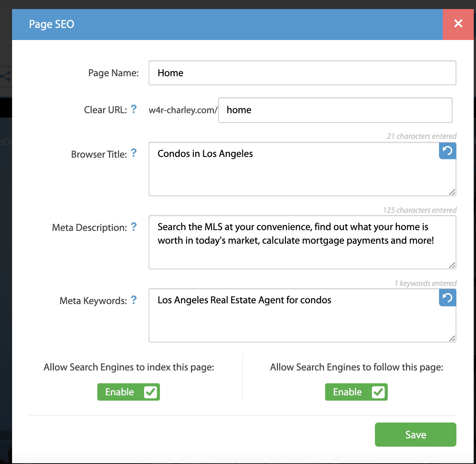Uncheck the Enable box under indexing option
The width and height of the screenshot is (476, 464).
click(x=150, y=392)
